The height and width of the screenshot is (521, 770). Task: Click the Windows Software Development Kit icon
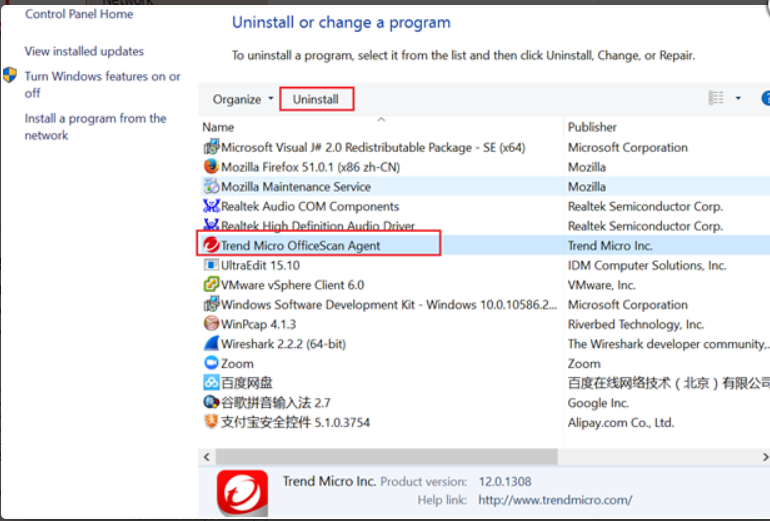click(211, 304)
